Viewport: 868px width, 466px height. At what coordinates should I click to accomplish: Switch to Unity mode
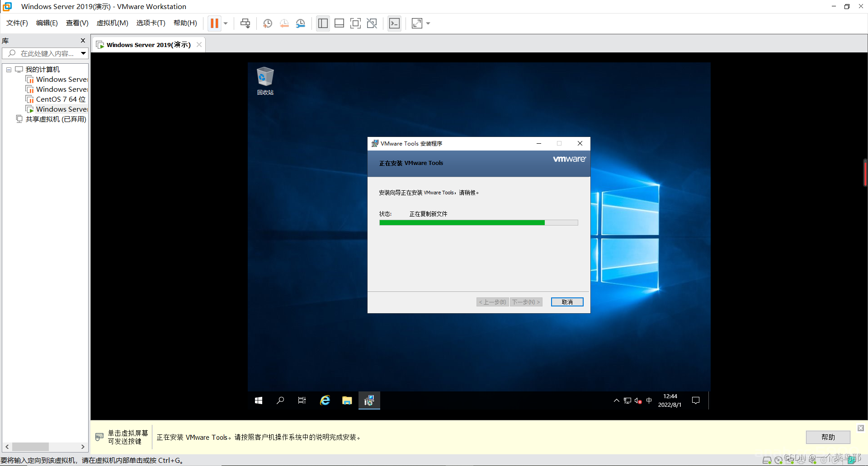coord(372,23)
